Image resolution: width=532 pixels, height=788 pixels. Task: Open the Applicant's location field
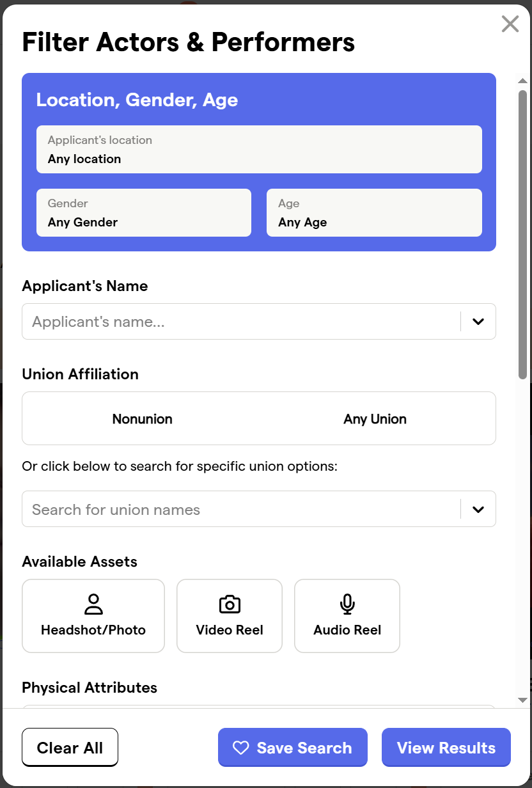coord(259,149)
